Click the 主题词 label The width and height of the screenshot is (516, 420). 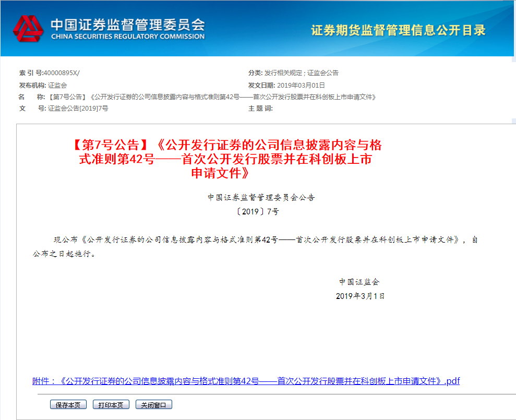tap(260, 109)
